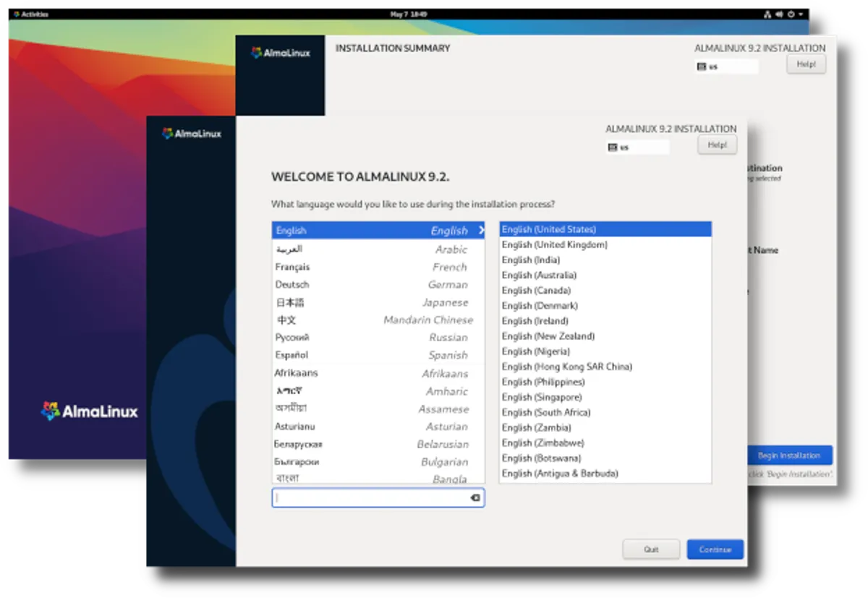Click the AlmaLinux logo in the welcome window sidebar
The height and width of the screenshot is (598, 868).
coord(192,133)
